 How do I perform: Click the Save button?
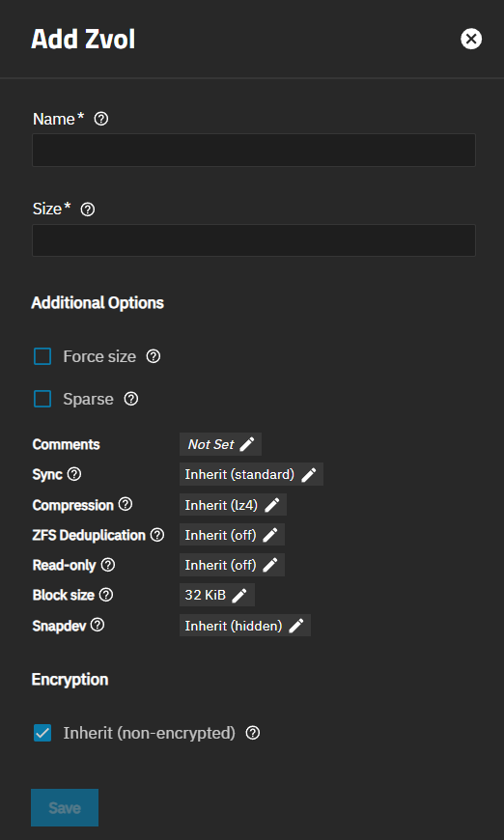pyautogui.click(x=65, y=807)
